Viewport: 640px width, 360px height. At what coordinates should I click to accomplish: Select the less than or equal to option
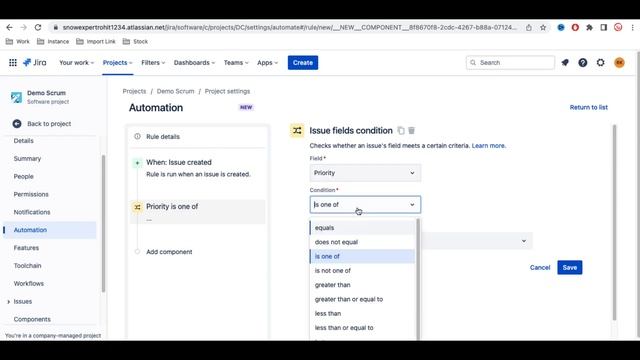click(x=362, y=328)
